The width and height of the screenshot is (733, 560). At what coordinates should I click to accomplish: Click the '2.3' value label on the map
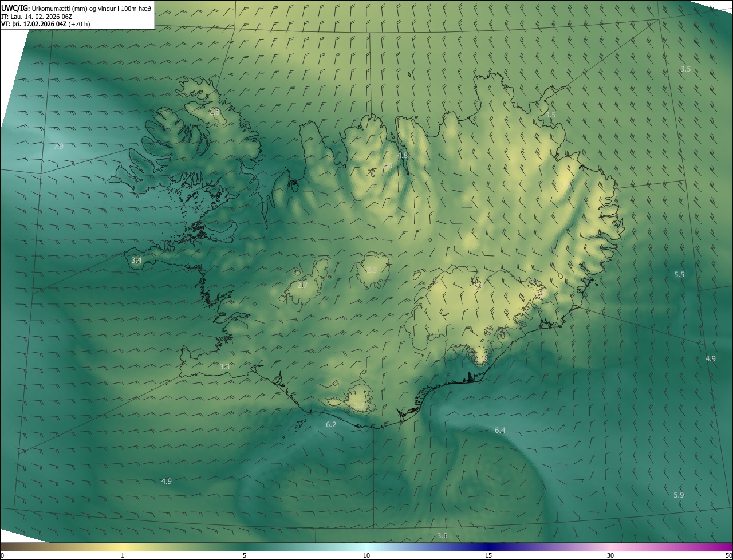[x=372, y=270]
